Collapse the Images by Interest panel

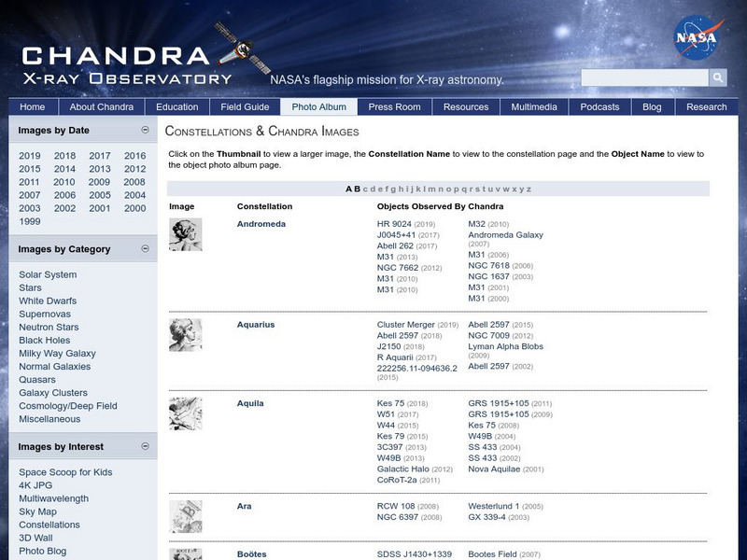pyautogui.click(x=146, y=446)
